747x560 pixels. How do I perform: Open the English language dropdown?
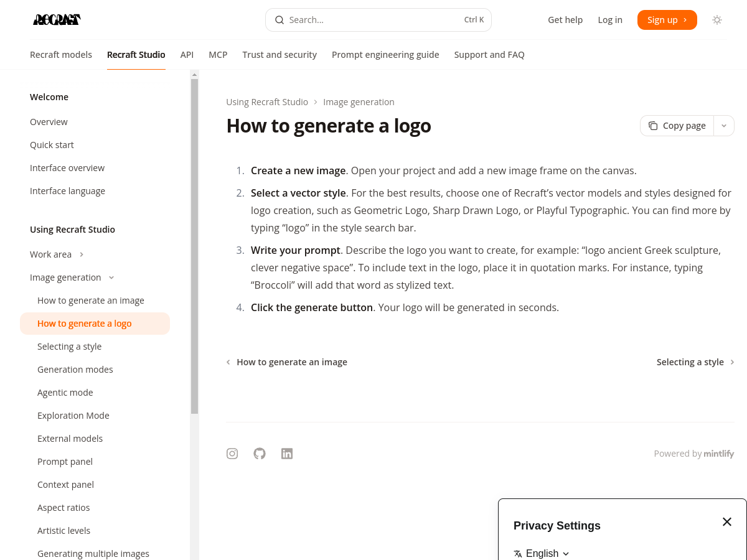tap(542, 553)
